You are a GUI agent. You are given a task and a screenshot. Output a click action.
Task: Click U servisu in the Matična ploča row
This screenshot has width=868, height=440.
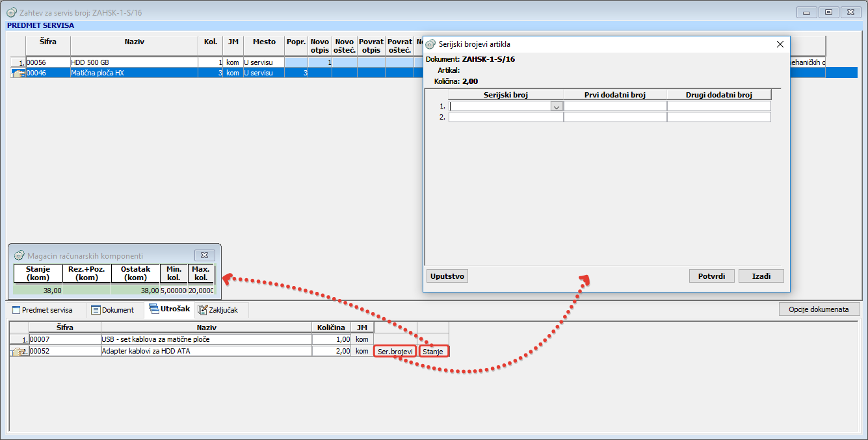coord(264,73)
